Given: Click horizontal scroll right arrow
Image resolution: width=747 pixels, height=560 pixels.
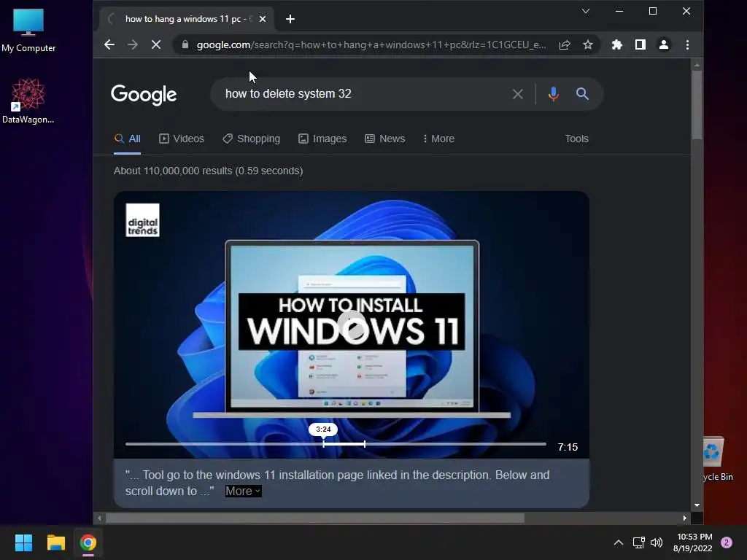Looking at the screenshot, I should (684, 518).
